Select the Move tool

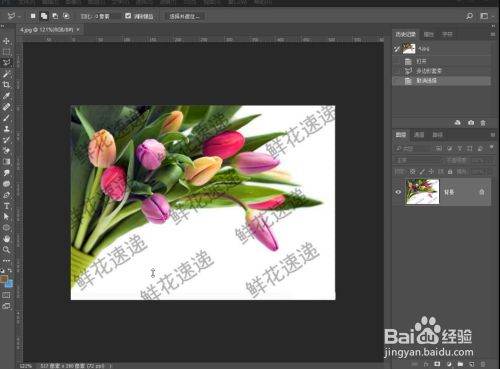pos(6,41)
